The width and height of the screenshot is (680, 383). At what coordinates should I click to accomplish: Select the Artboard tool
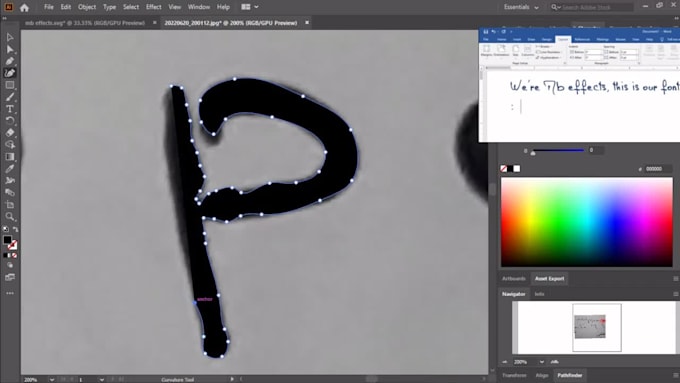[x=10, y=204]
